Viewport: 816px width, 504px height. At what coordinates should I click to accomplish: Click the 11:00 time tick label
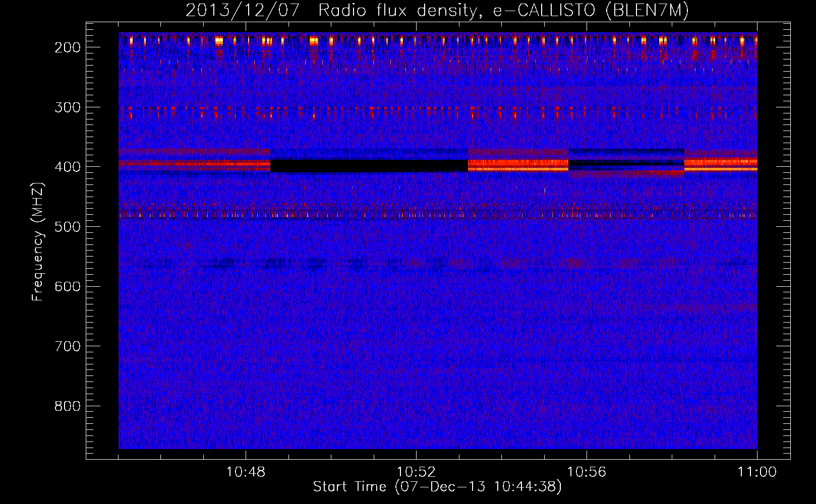point(757,472)
